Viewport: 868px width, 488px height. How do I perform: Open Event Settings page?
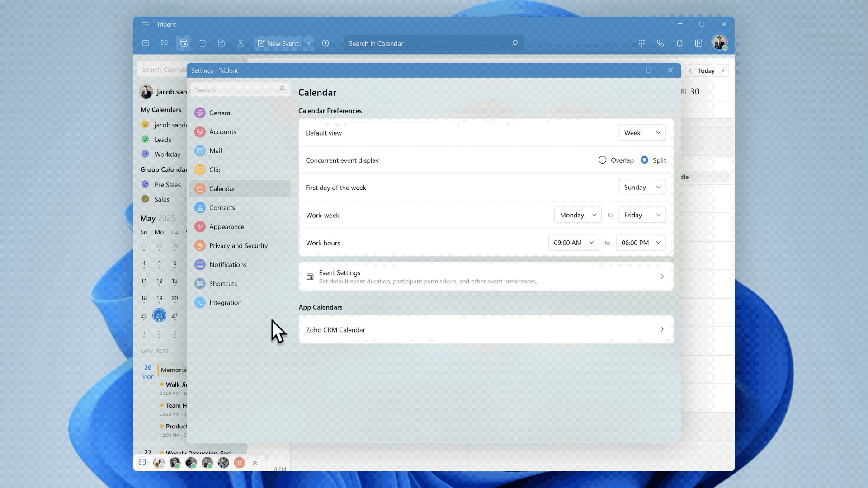tap(486, 277)
